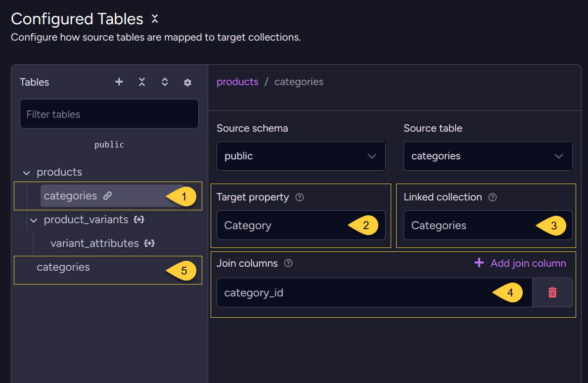
Task: Click Add join column link text
Action: [528, 263]
